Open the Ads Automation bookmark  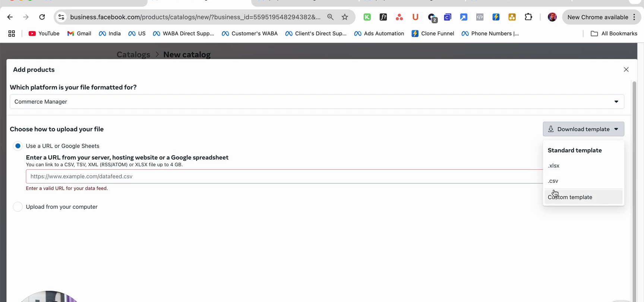tap(379, 34)
